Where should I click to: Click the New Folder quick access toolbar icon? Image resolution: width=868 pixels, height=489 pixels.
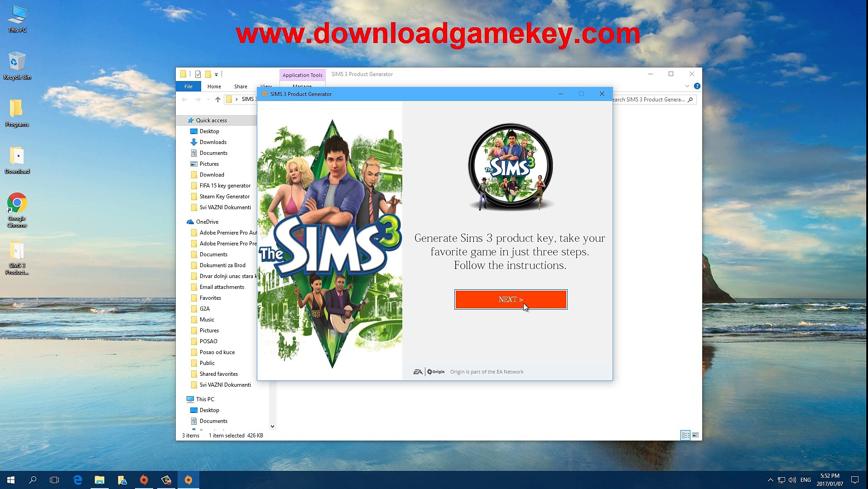(x=208, y=74)
